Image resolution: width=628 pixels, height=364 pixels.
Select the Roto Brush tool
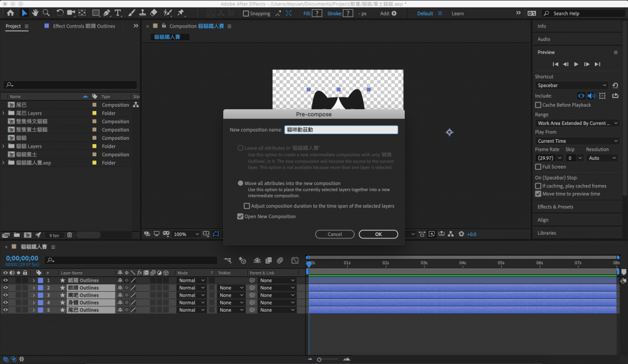167,13
